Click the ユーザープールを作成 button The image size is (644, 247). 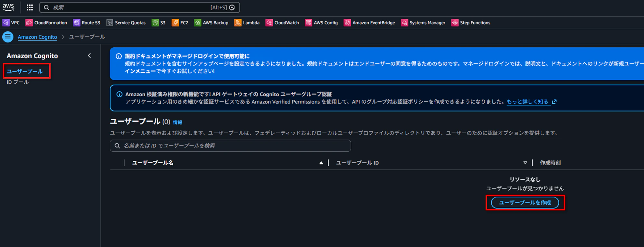[x=525, y=203]
